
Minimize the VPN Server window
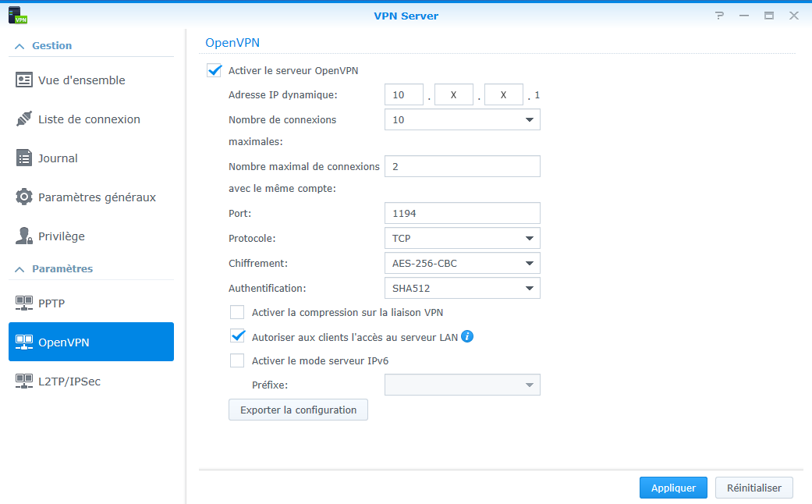[x=744, y=16]
